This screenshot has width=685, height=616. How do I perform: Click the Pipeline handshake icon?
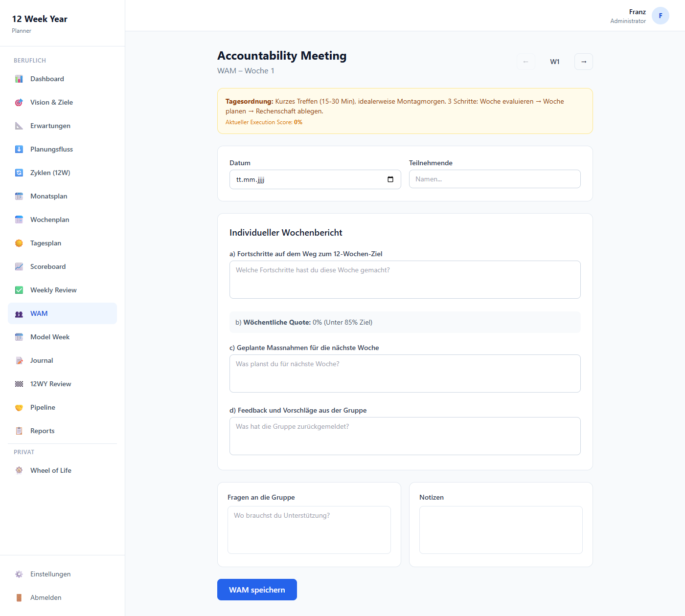[x=19, y=407]
